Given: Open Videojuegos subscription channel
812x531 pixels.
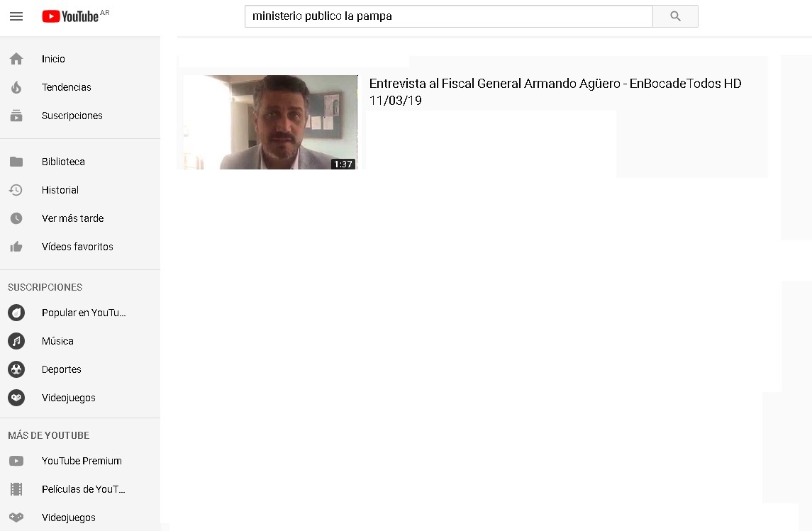Looking at the screenshot, I should (x=68, y=398).
